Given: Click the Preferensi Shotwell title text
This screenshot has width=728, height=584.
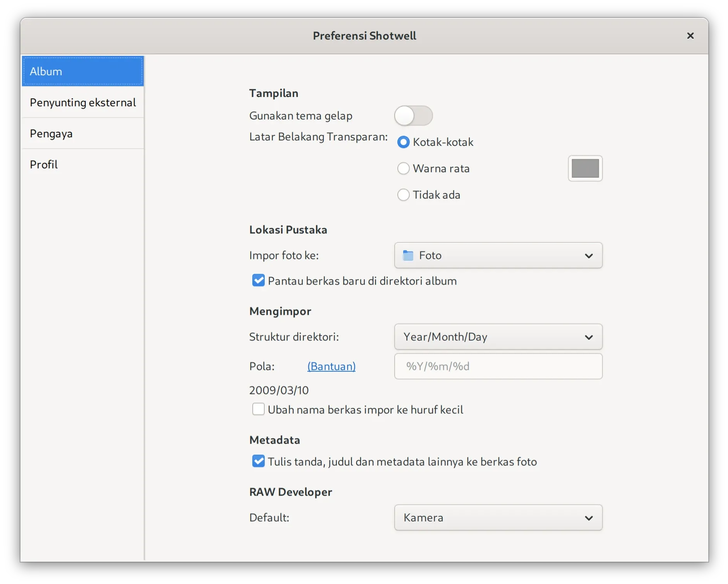Looking at the screenshot, I should pos(364,36).
